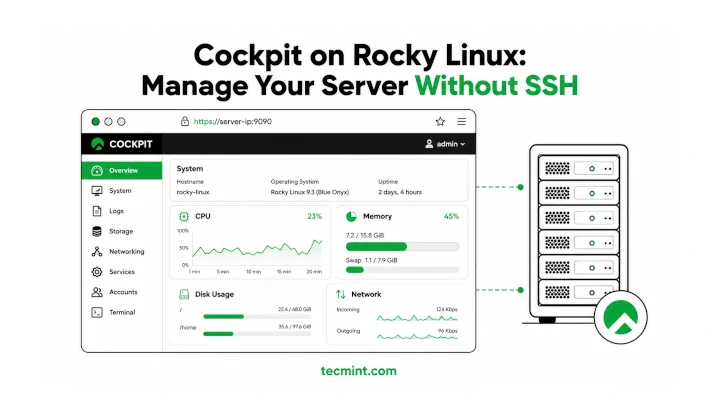Click the Memory 45% value
Screen dimensions: 720x405
(451, 216)
